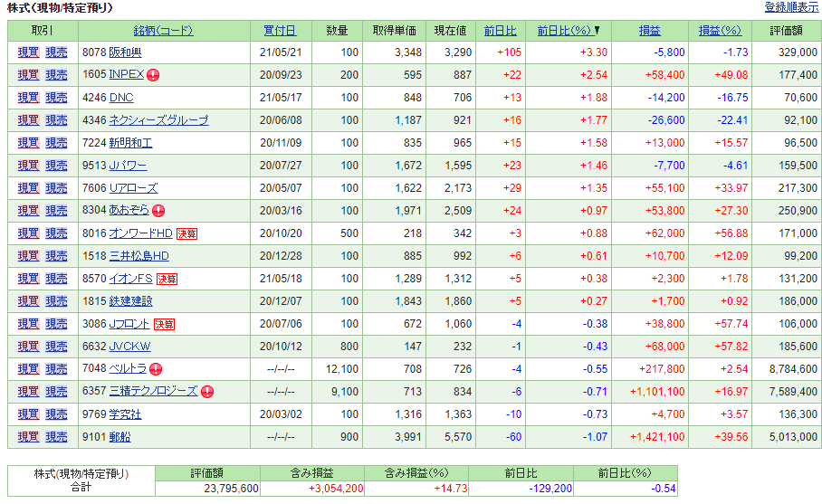The height and width of the screenshot is (504, 822).
Task: Click 現買 for 9769 学究社
Action: click(28, 414)
